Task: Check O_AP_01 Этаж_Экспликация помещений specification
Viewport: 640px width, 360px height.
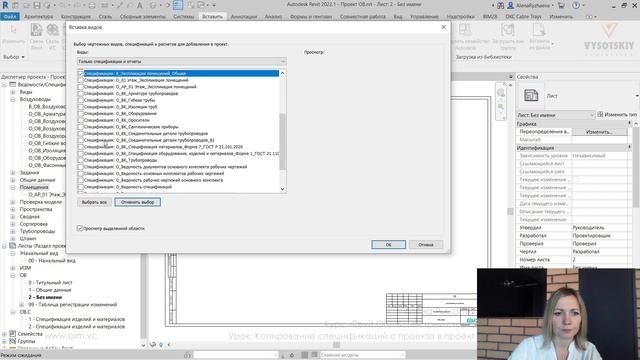Action: (x=80, y=87)
